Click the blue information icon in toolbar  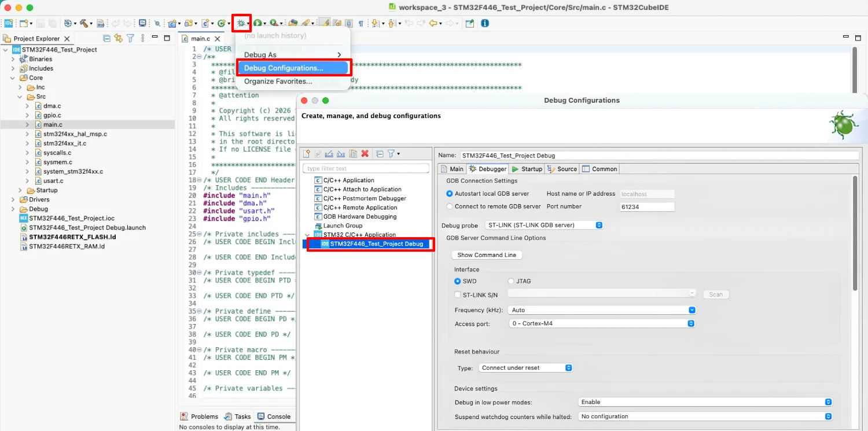pyautogui.click(x=485, y=23)
